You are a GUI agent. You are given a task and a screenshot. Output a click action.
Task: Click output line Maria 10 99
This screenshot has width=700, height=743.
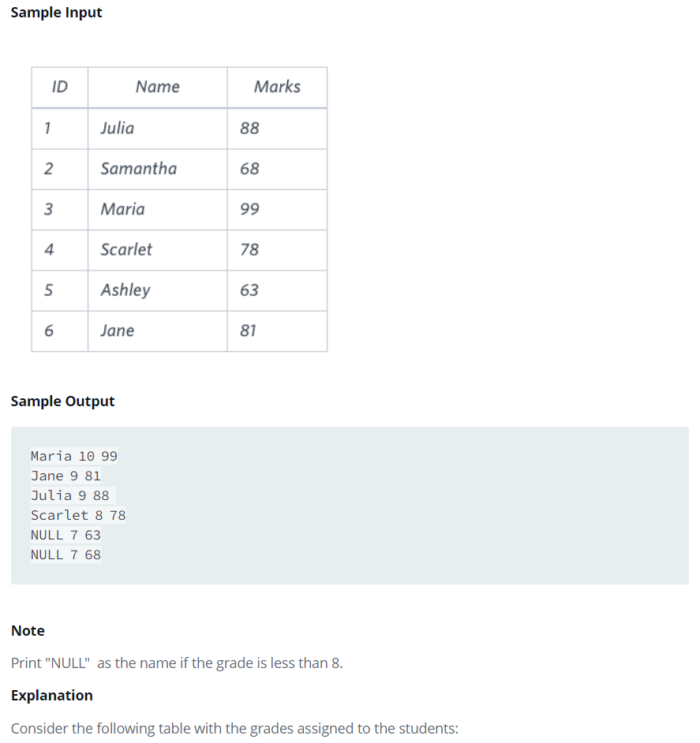[74, 456]
